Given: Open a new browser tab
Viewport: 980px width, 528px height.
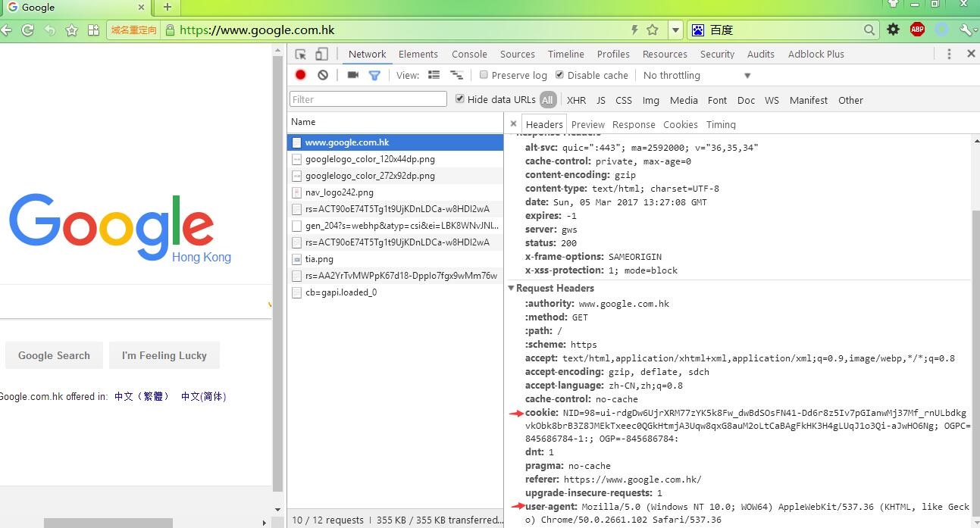Looking at the screenshot, I should (x=167, y=8).
